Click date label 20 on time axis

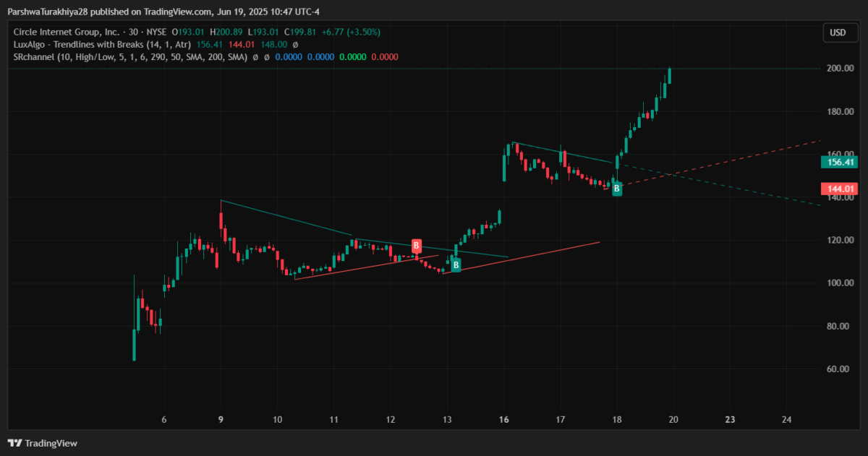coord(673,420)
